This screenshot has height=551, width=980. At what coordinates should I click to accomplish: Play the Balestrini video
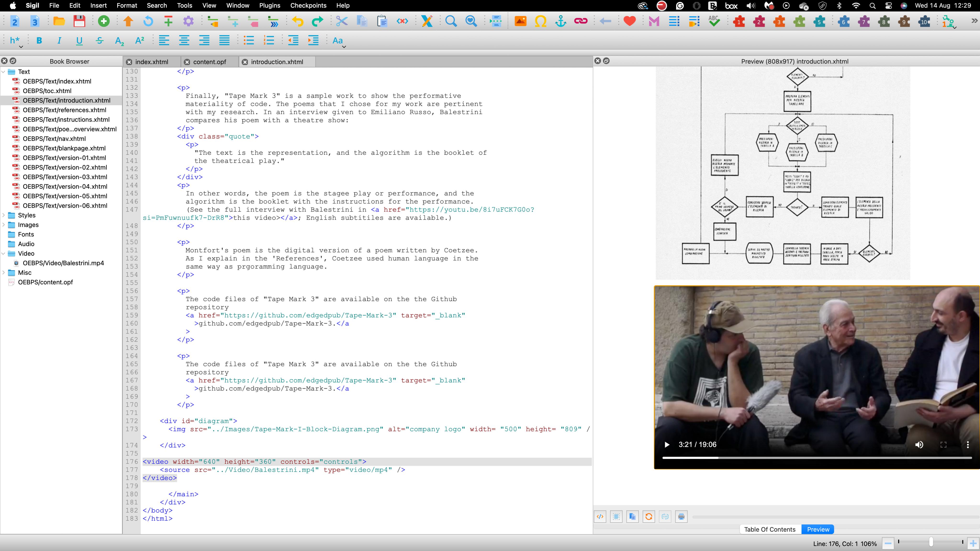pyautogui.click(x=666, y=445)
